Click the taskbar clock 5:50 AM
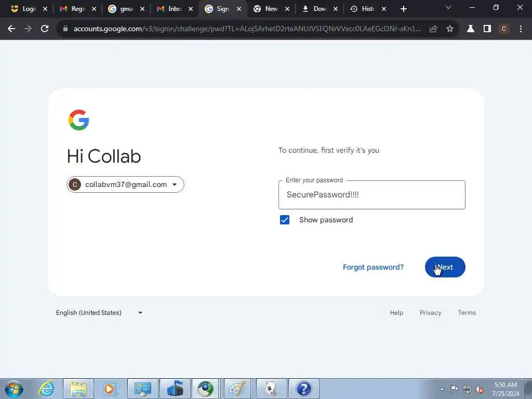The image size is (532, 399). (506, 385)
